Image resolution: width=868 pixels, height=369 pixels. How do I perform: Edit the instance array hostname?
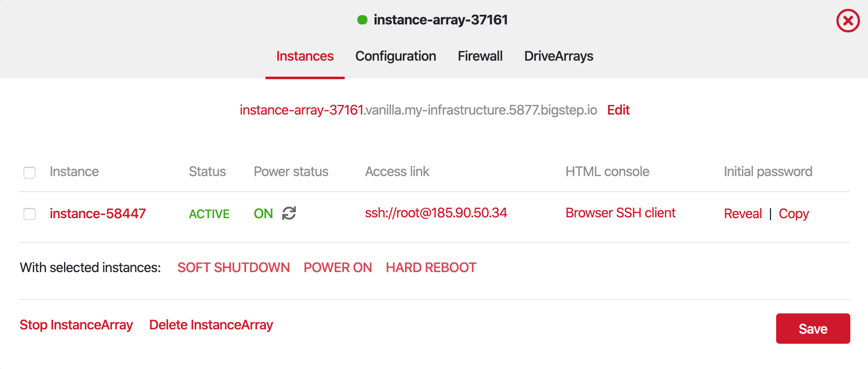click(618, 110)
